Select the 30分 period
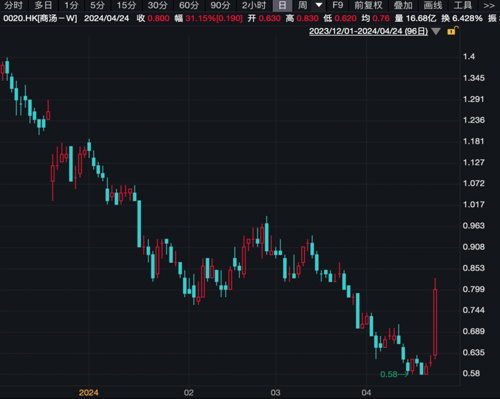 click(x=157, y=5)
